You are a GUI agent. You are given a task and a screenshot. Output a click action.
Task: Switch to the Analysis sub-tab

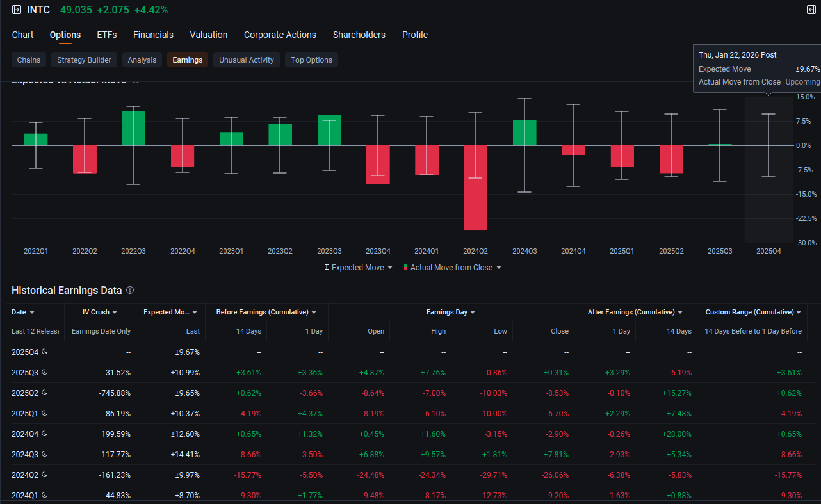click(142, 60)
